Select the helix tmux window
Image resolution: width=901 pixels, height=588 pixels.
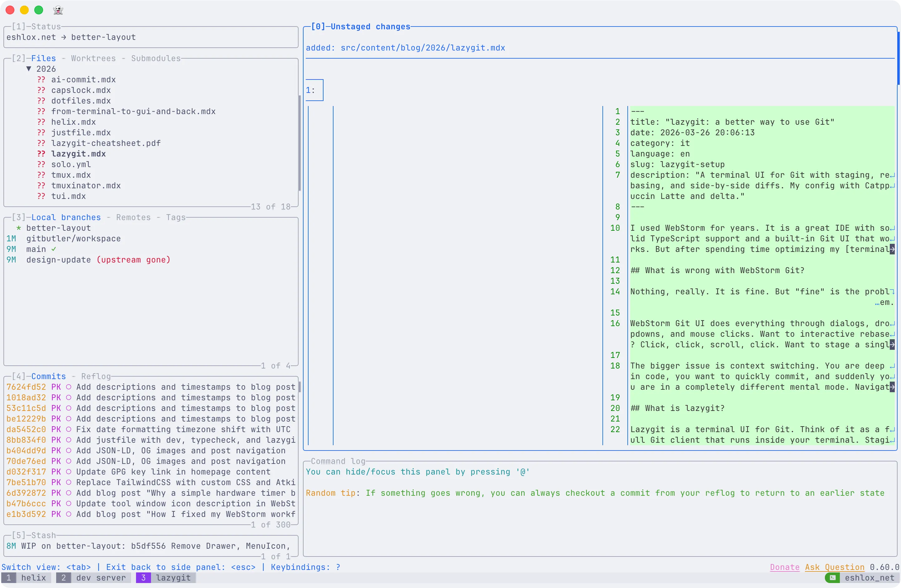coord(33,578)
